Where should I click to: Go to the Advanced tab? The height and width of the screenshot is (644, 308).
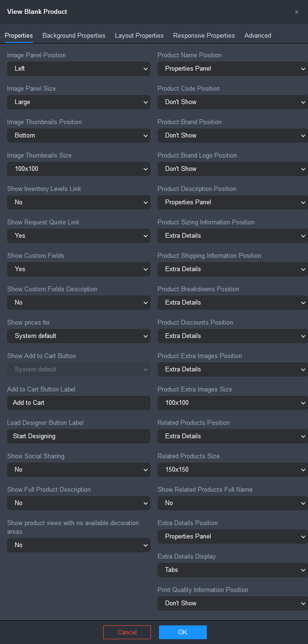(x=258, y=35)
